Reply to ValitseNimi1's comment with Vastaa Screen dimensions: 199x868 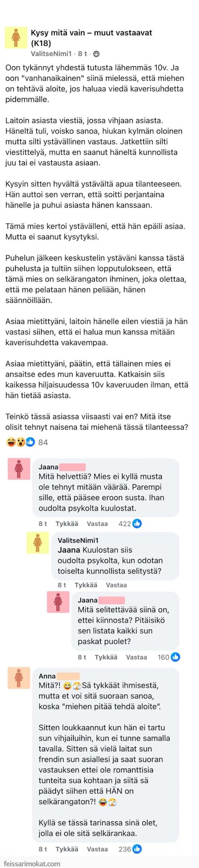[x=116, y=585]
